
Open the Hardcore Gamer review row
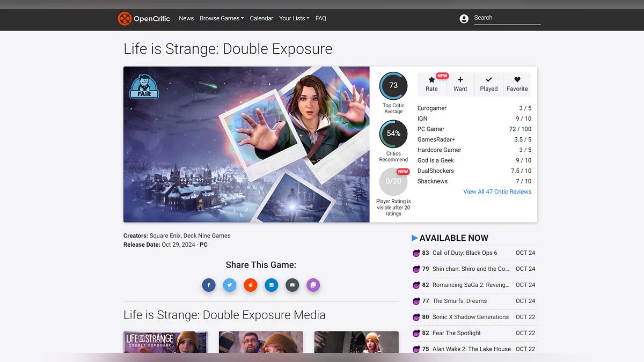(474, 150)
